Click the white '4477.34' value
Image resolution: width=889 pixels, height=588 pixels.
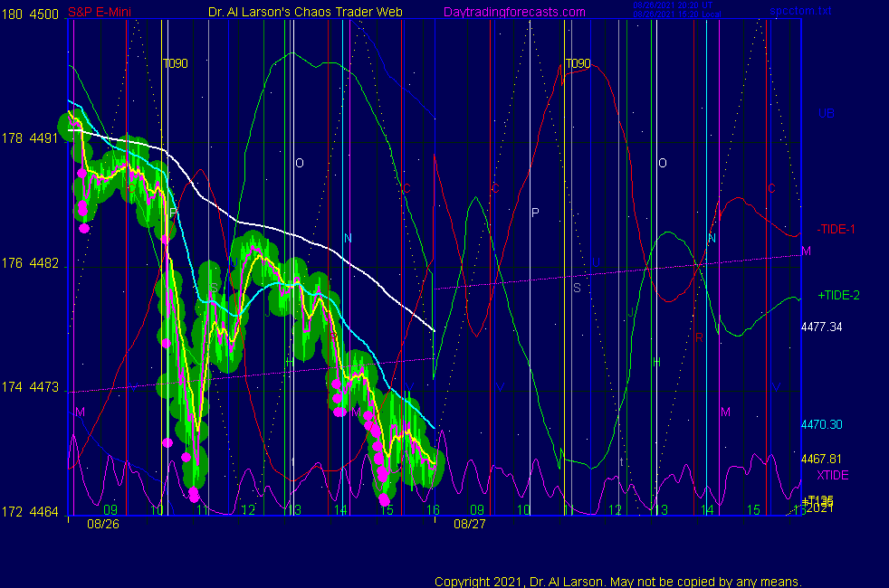pos(821,327)
